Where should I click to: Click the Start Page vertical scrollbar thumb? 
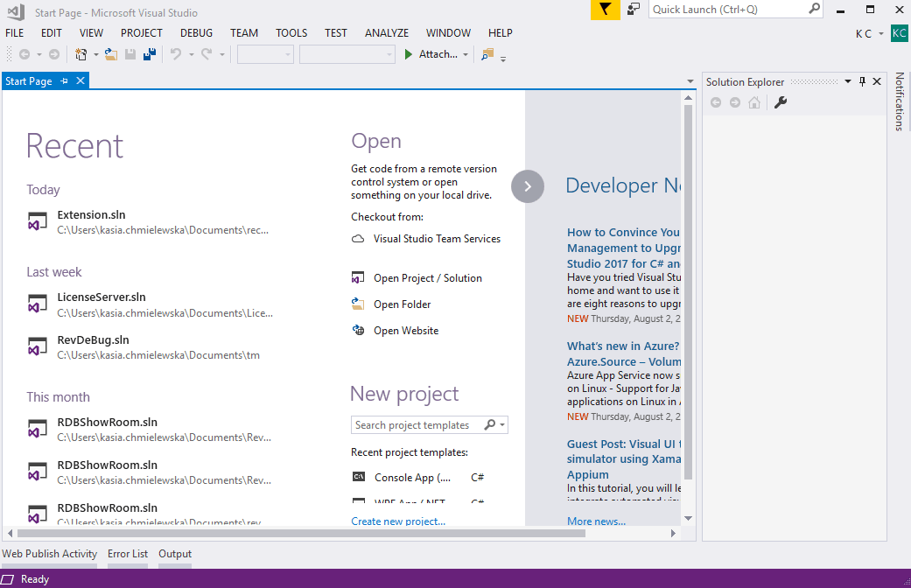point(689,292)
